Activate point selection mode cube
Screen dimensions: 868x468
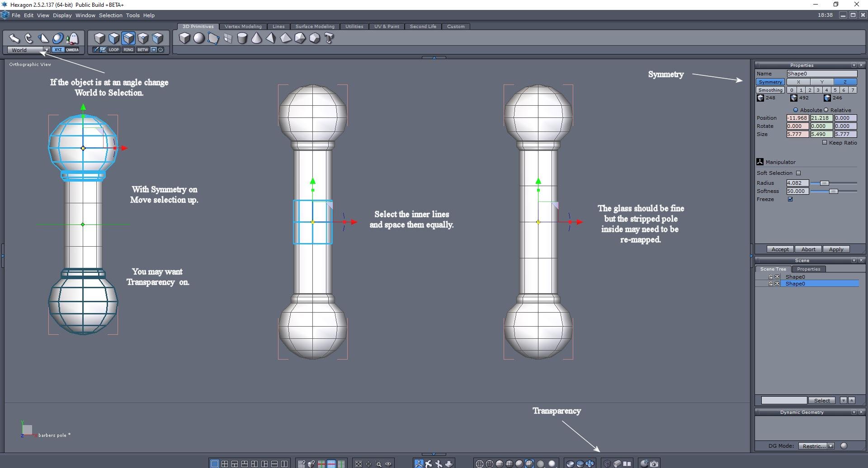click(143, 38)
